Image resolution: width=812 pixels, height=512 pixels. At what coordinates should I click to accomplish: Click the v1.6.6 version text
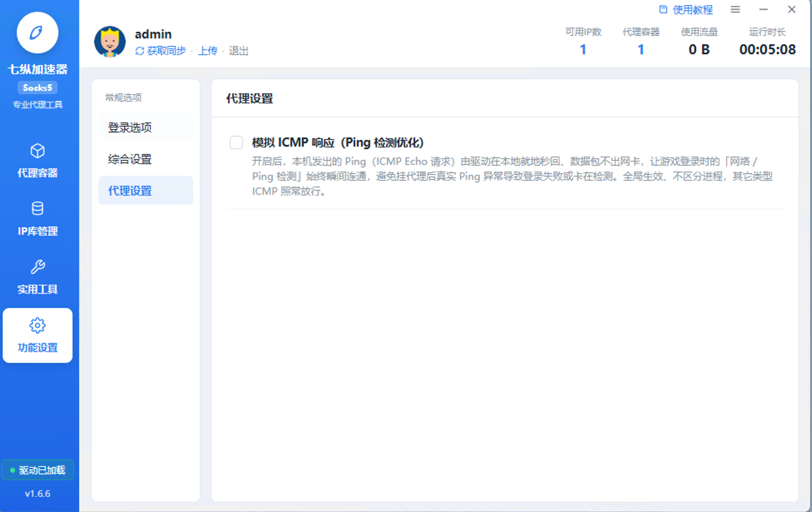[x=37, y=494]
